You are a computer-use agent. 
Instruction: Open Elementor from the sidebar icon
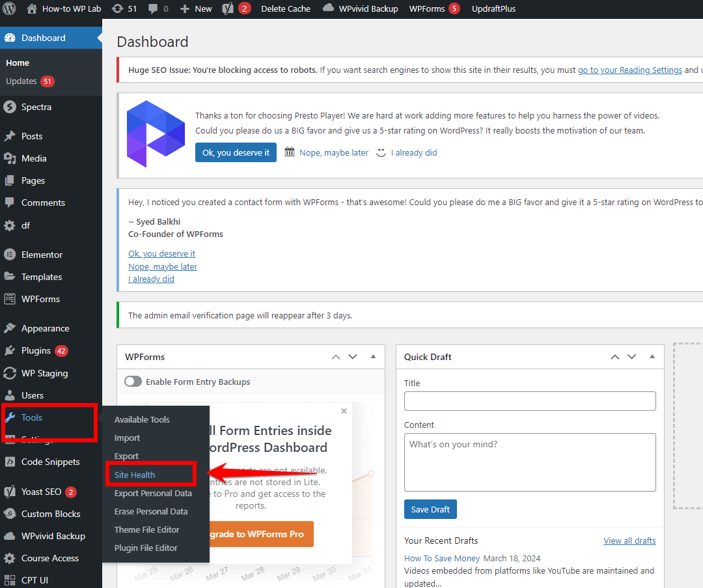[10, 255]
